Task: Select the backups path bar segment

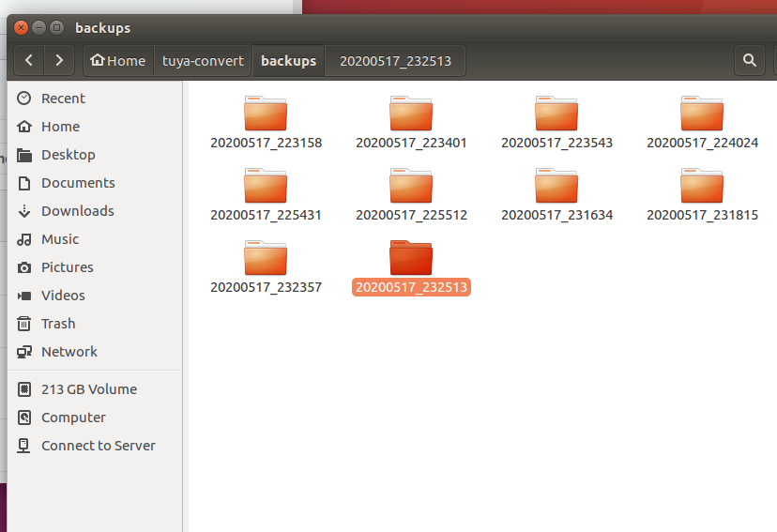Action: coord(288,60)
